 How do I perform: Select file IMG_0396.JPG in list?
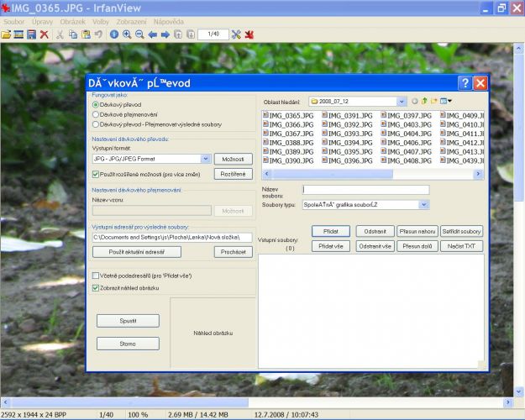click(x=347, y=160)
